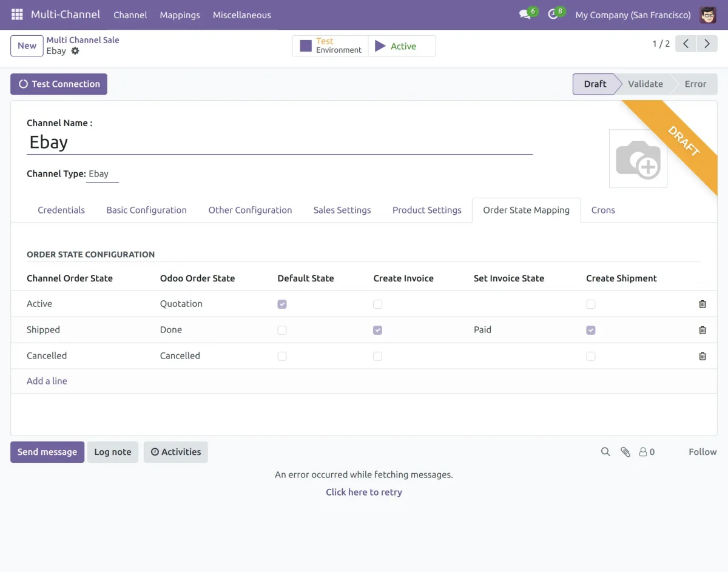Open the apps grid menu icon

coord(17,15)
